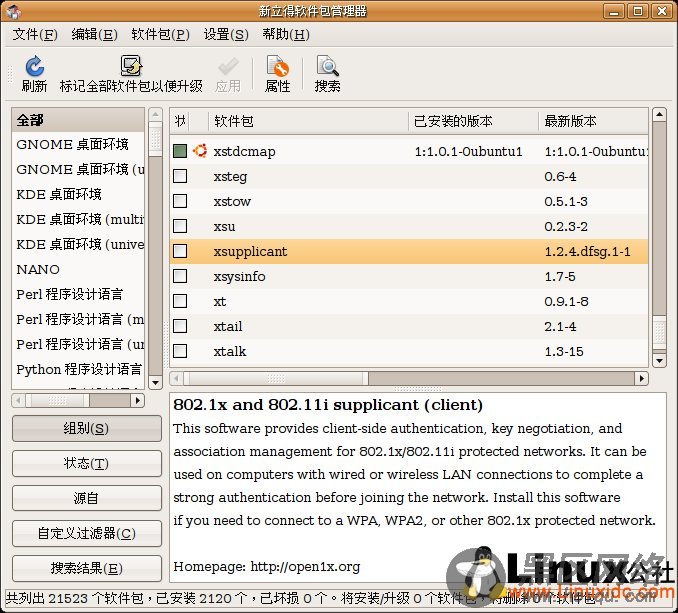678x613 pixels.
Task: Click installed version 1:1.0.1-0ubuntu1 cell
Action: (x=468, y=151)
